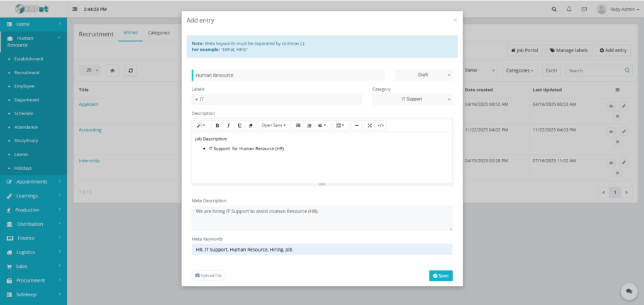Insert an unordered bullet list
This screenshot has width=644, height=305.
coord(298,125)
